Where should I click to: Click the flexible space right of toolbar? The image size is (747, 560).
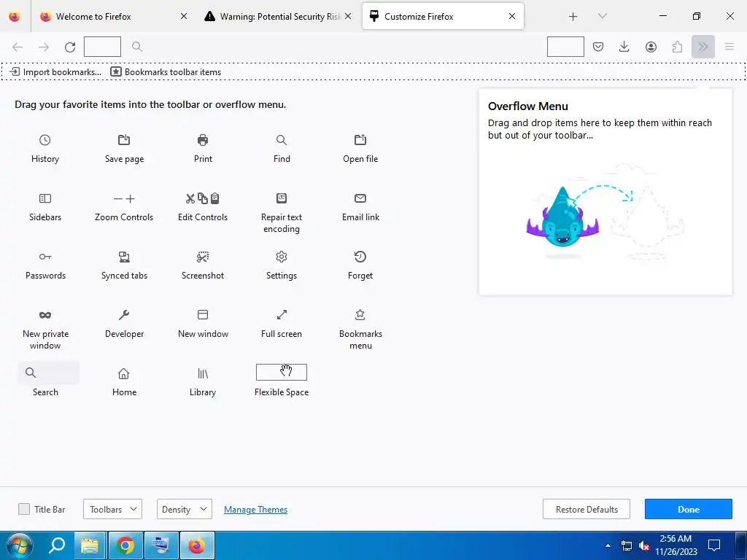click(565, 47)
